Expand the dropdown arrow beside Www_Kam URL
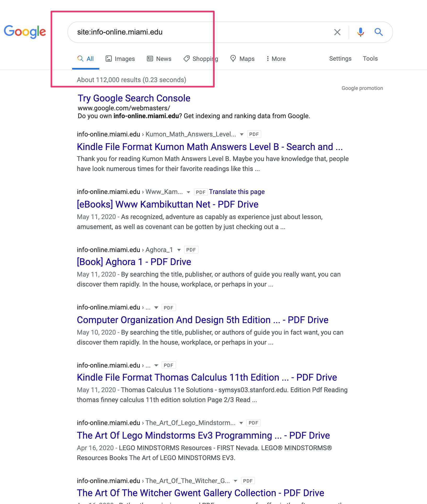Screen dimensions: 427x504 coord(188,192)
